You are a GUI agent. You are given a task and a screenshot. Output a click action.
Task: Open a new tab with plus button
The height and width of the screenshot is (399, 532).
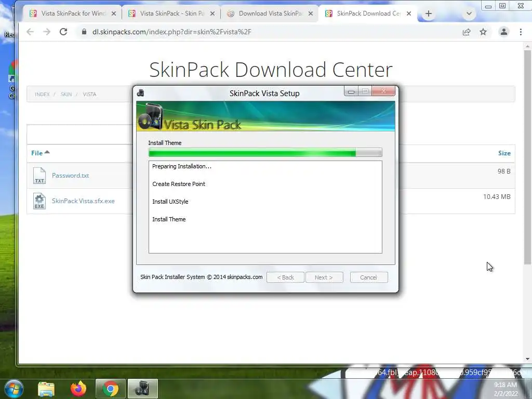pos(429,14)
